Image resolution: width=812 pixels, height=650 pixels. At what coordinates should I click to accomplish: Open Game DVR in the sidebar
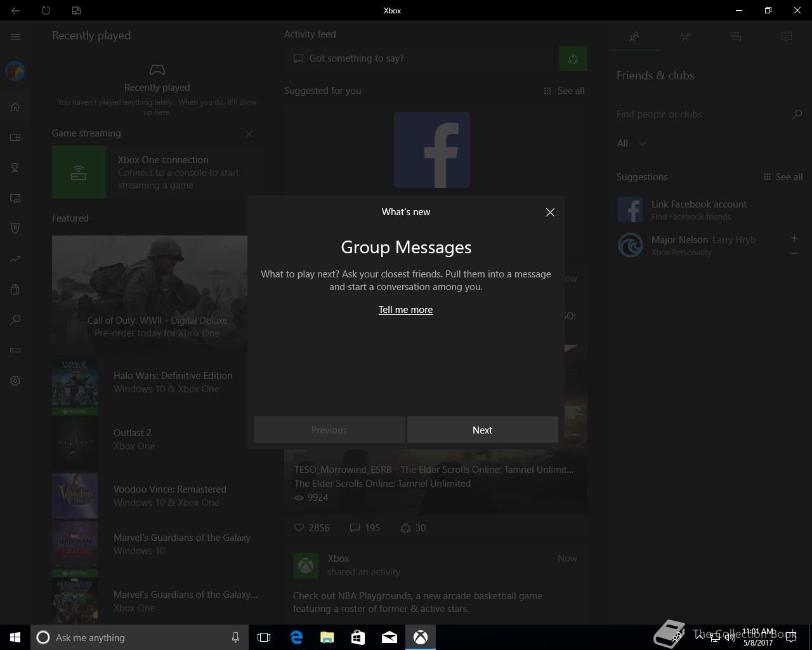pyautogui.click(x=15, y=198)
